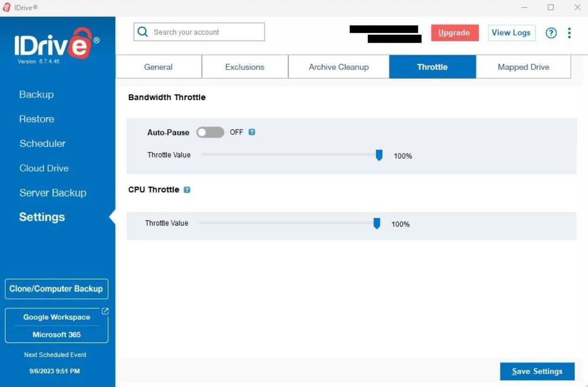Open the Archive Cleanup tab

click(x=339, y=67)
